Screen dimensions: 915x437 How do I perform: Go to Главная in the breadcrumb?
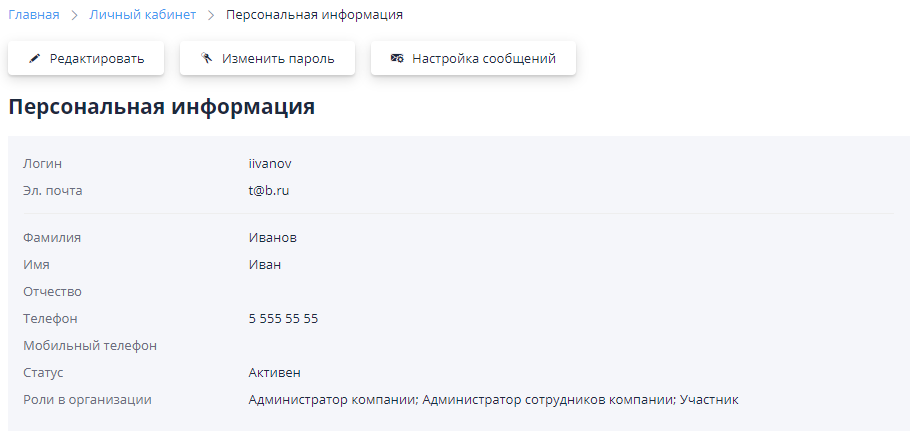[x=34, y=15]
